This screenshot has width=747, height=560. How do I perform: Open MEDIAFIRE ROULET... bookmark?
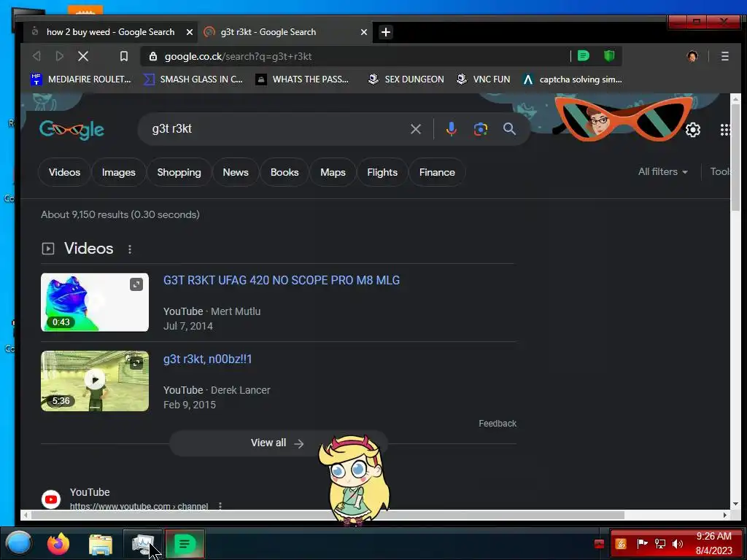tap(81, 79)
